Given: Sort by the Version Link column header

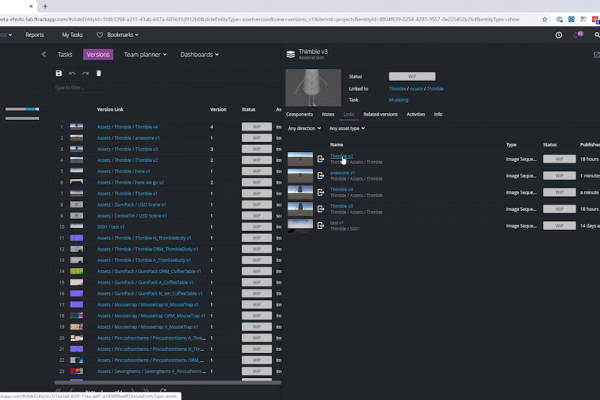Looking at the screenshot, I should (x=110, y=109).
